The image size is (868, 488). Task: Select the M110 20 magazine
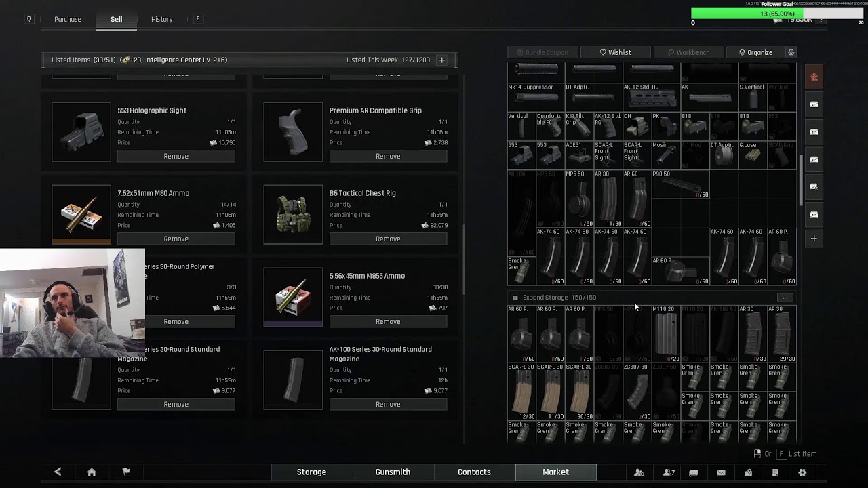point(665,334)
